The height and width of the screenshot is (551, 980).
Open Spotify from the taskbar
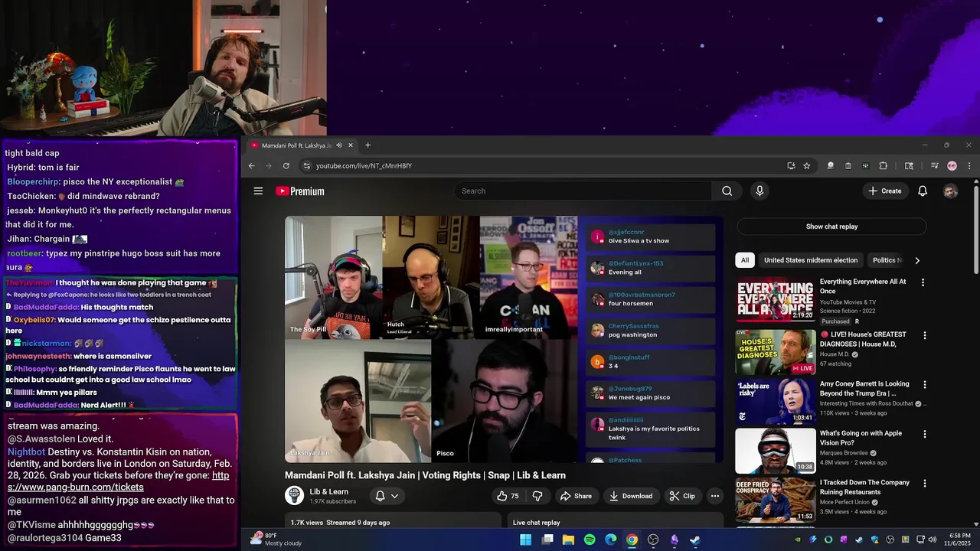coord(590,540)
